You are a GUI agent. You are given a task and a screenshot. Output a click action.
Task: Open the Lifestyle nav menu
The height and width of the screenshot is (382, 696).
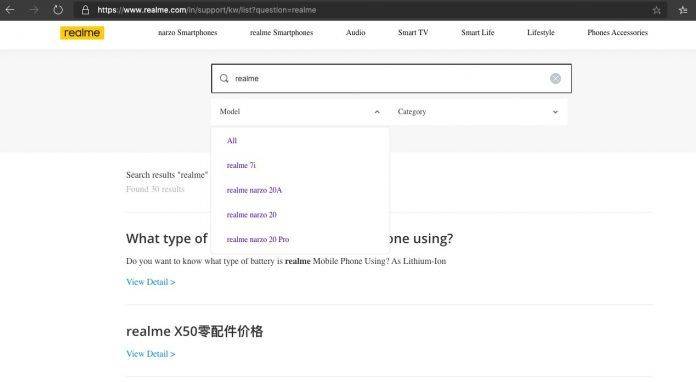click(541, 33)
